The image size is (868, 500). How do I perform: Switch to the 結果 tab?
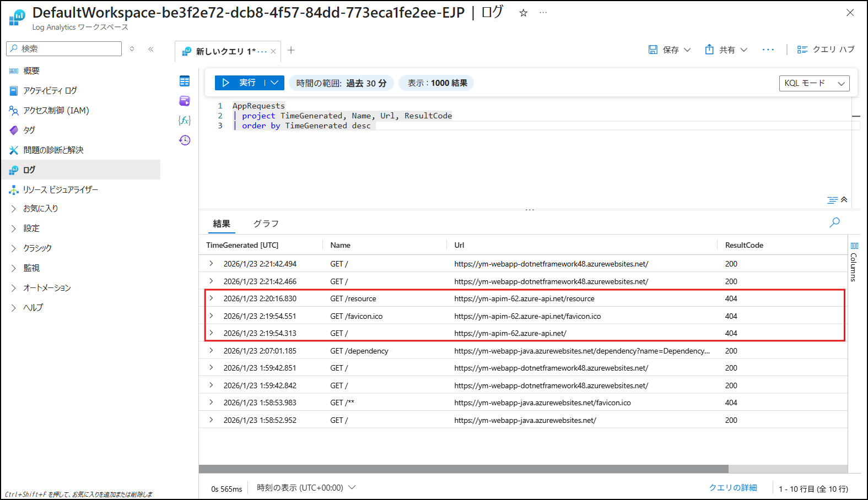pos(222,224)
